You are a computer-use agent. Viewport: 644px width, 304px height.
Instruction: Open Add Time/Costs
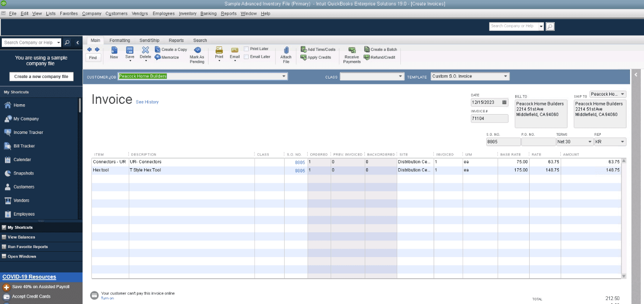tap(317, 49)
